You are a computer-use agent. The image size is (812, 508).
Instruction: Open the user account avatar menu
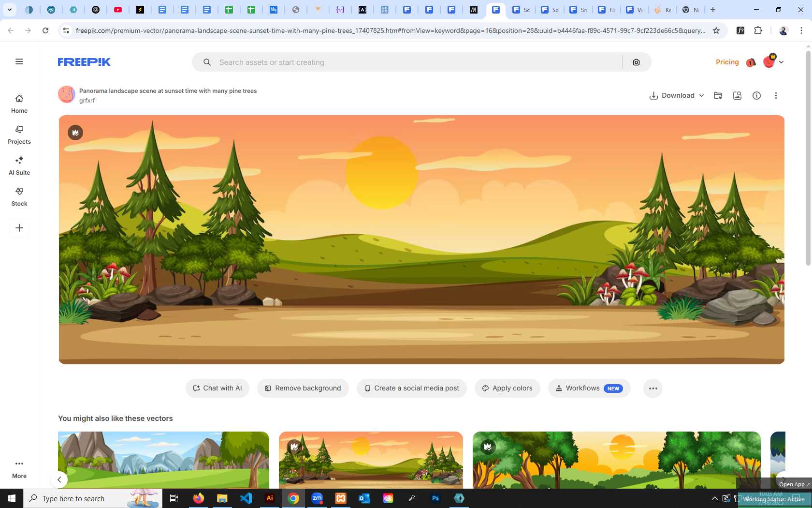(x=773, y=62)
